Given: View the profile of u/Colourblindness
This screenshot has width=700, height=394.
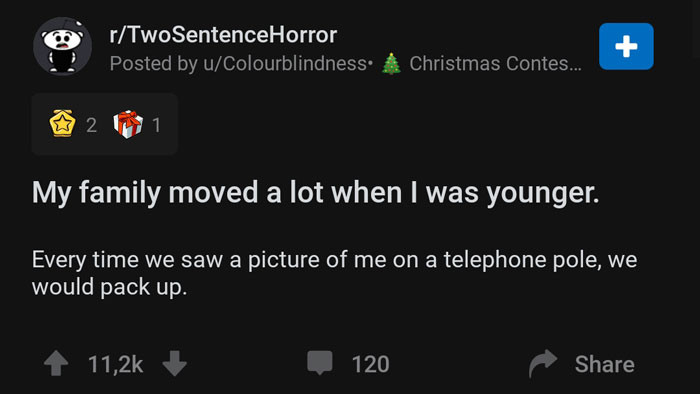Looking at the screenshot, I should point(285,63).
